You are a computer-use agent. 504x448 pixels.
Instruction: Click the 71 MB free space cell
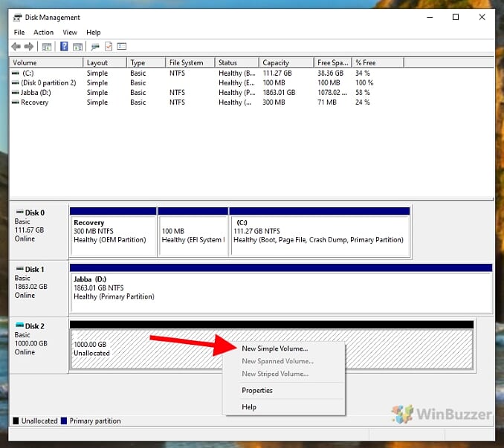click(x=327, y=102)
